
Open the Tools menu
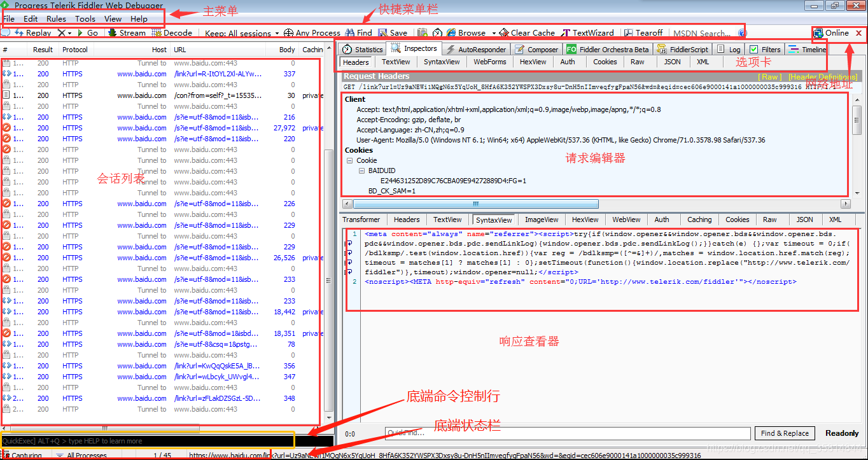point(85,18)
